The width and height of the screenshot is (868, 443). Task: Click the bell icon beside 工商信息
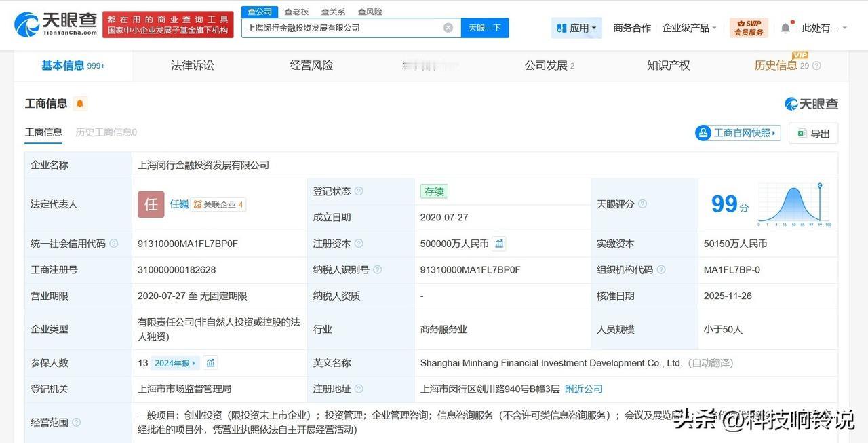(x=80, y=104)
